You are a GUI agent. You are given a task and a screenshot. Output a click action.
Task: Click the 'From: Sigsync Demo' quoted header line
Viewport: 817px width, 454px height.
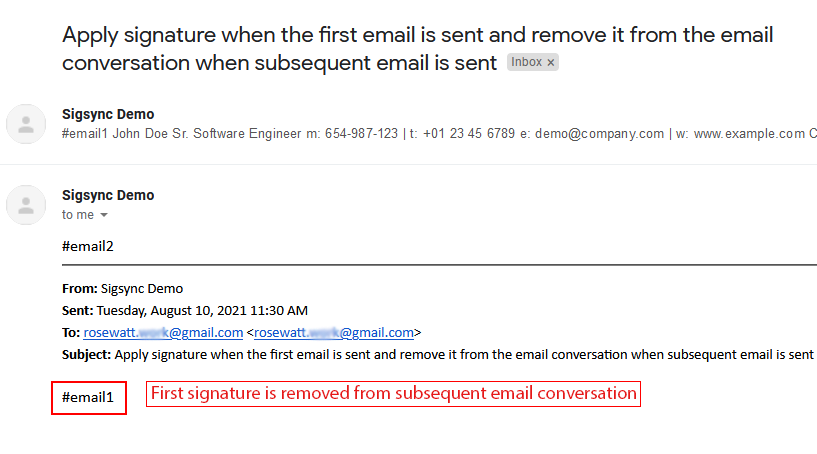(122, 288)
